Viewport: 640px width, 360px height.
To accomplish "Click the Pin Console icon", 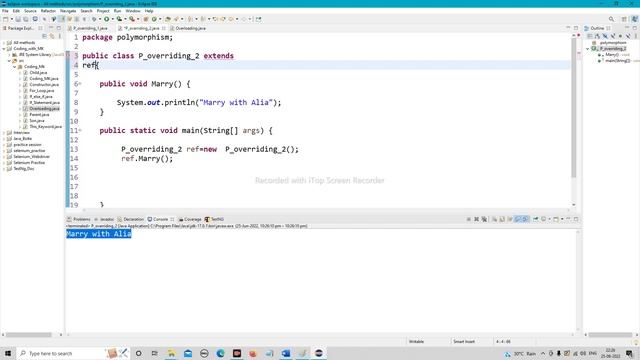I will (536, 219).
